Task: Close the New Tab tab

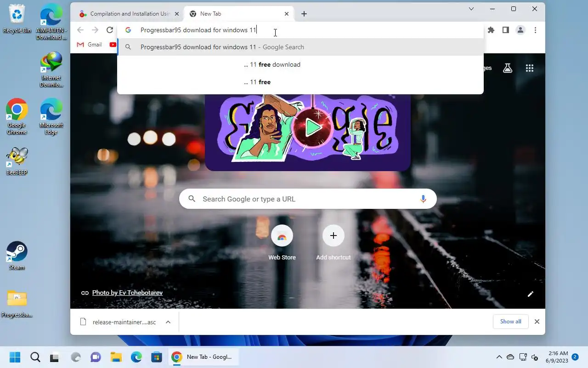Action: [287, 14]
